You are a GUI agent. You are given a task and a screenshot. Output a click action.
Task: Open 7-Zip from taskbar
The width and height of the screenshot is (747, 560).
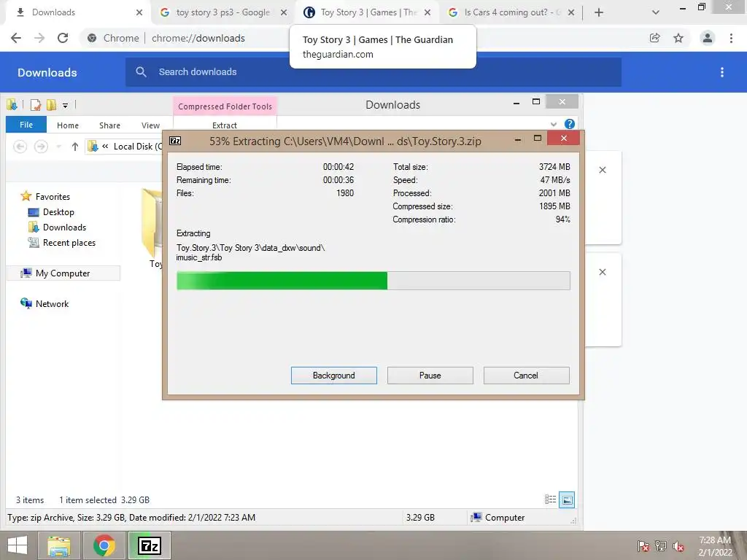[150, 545]
